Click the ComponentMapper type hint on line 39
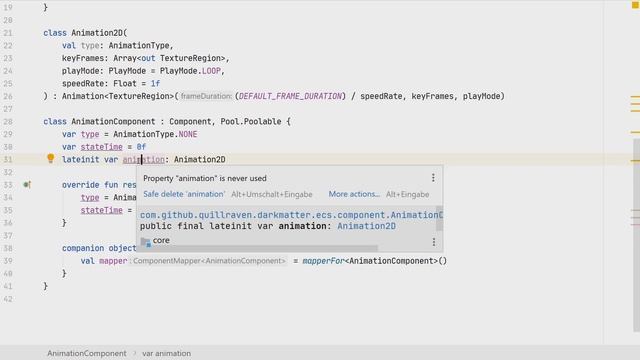This screenshot has height=360, width=640. 208,261
